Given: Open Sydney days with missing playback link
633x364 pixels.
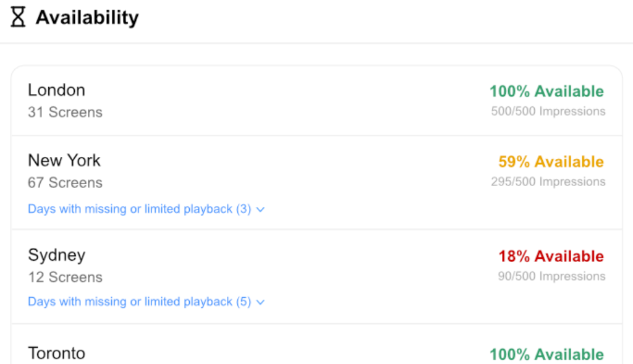Looking at the screenshot, I should [139, 302].
